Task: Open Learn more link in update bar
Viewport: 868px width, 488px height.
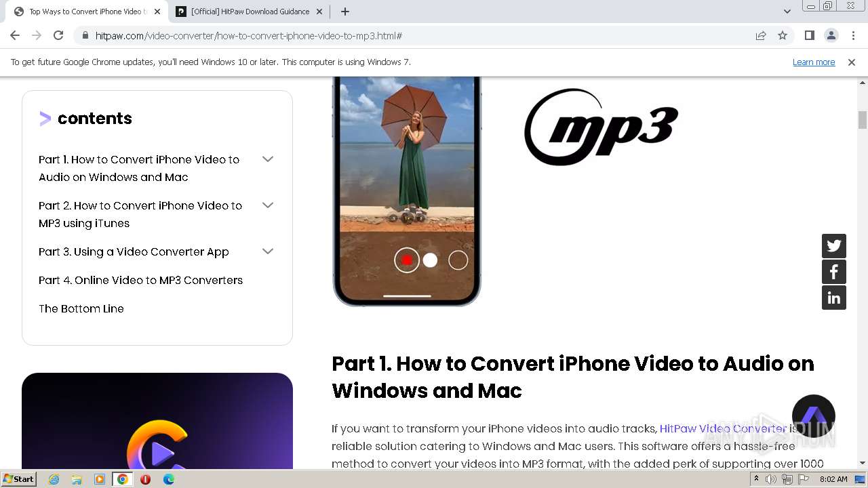Action: (814, 62)
